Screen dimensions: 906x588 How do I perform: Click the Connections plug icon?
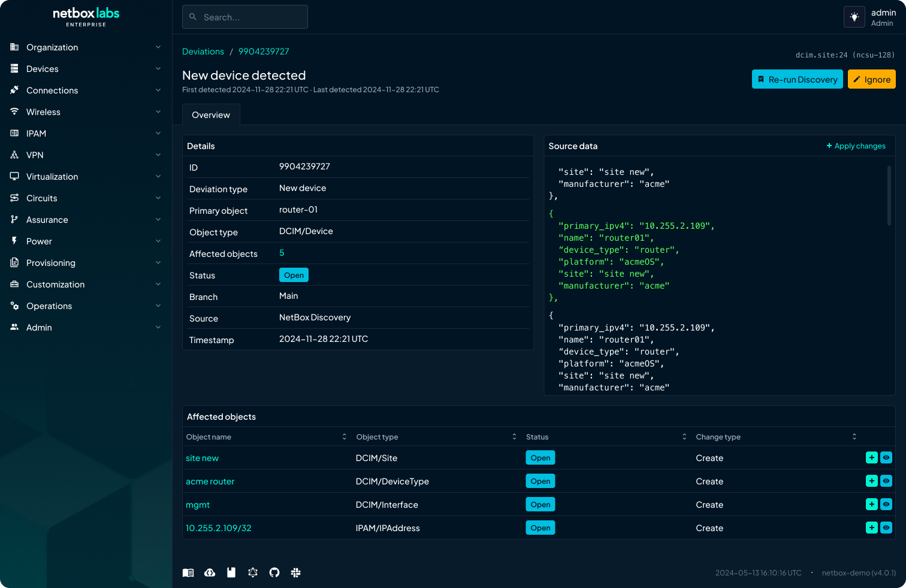(14, 90)
